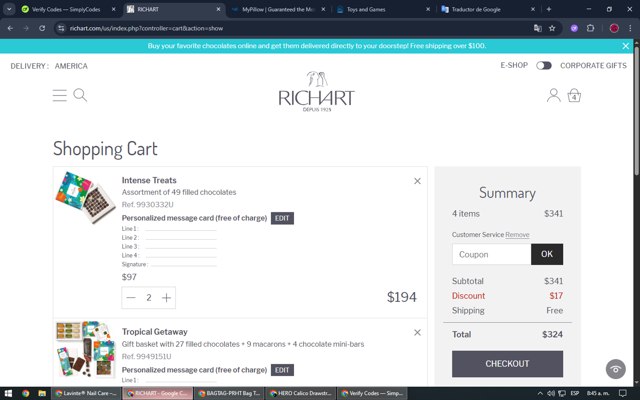640x400 pixels.
Task: Click the OK coupon button
Action: pyautogui.click(x=547, y=254)
